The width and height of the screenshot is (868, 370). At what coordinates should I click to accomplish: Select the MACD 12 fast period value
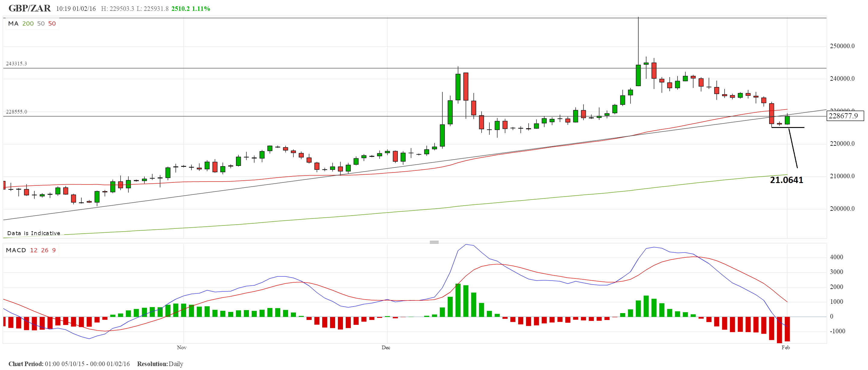tap(34, 250)
